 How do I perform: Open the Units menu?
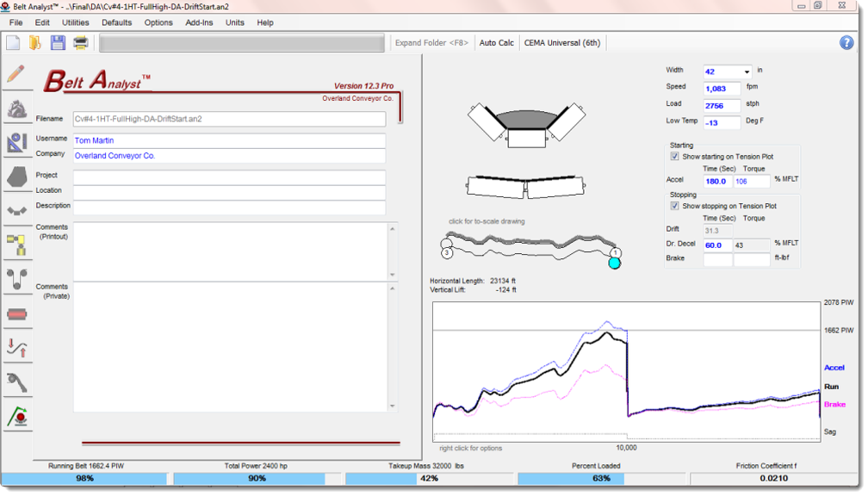pos(235,22)
